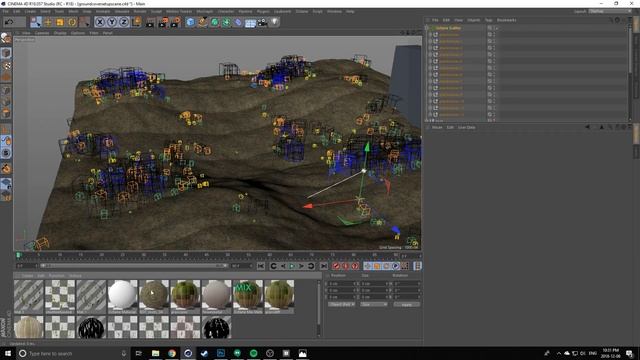Open the viewport Display menu
Screen dimensions: 640x360
pyautogui.click(x=60, y=33)
